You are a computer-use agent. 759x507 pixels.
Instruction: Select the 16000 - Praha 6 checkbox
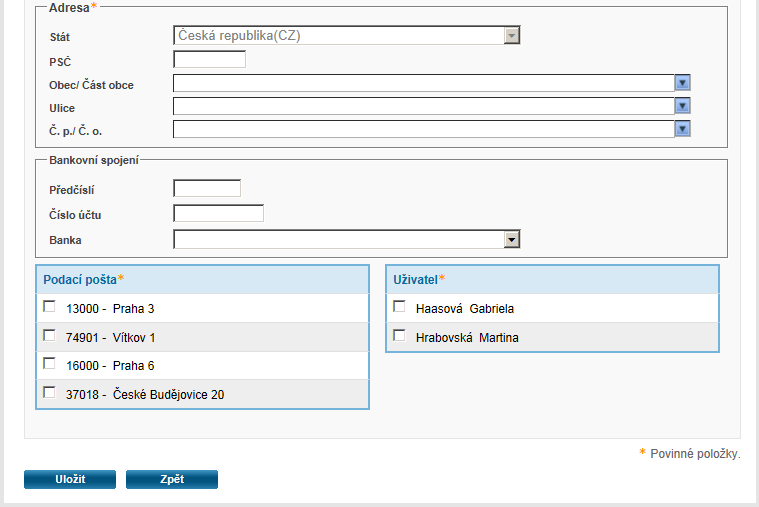tap(49, 364)
